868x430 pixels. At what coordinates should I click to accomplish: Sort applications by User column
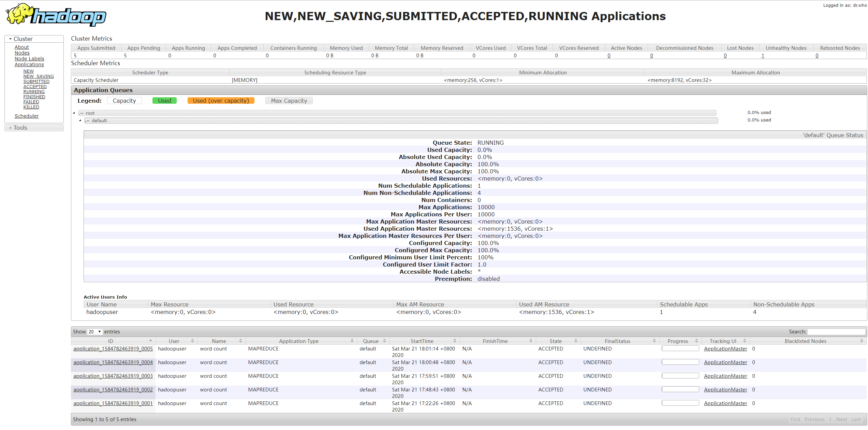(x=176, y=341)
